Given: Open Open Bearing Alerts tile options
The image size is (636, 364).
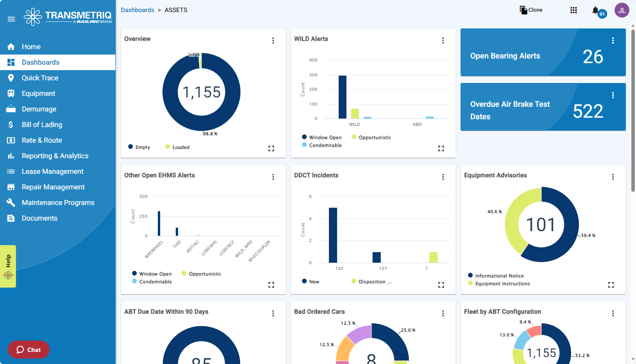Looking at the screenshot, I should (x=613, y=41).
